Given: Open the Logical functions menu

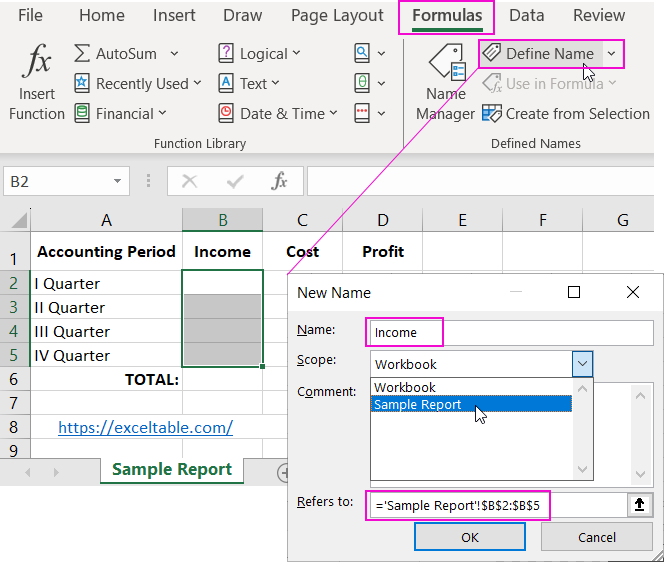Looking at the screenshot, I should pos(259,54).
